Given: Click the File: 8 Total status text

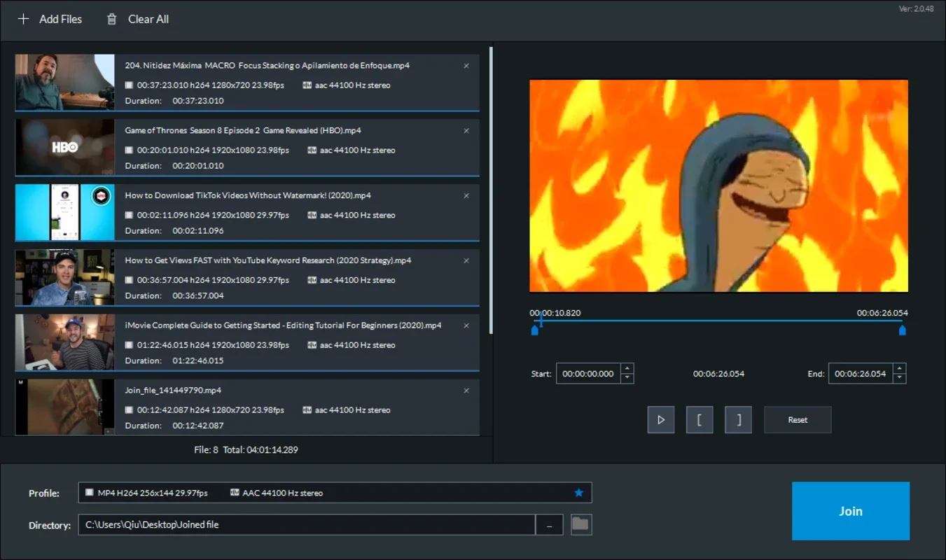Looking at the screenshot, I should coord(246,450).
